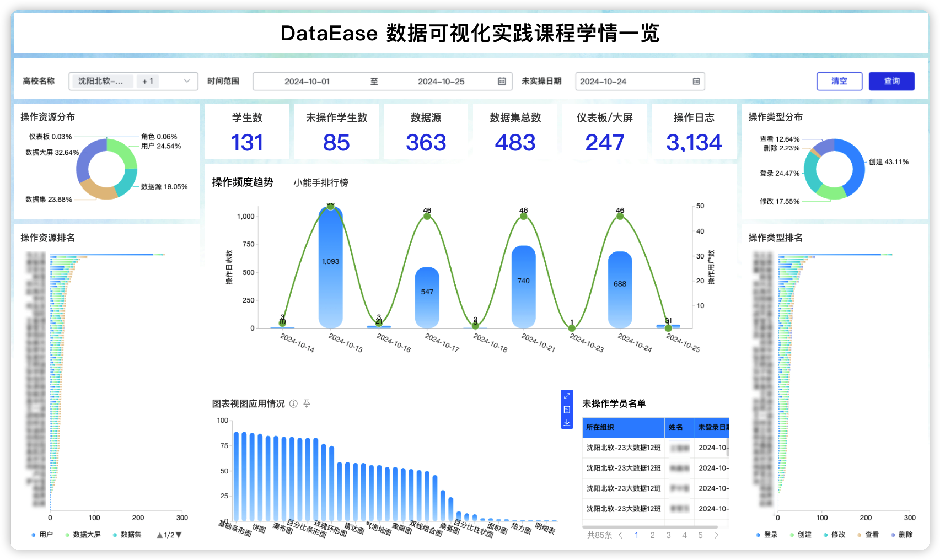This screenshot has height=560, width=940.
Task: Go to page 3 of 未操作学员名单
Action: click(x=668, y=535)
